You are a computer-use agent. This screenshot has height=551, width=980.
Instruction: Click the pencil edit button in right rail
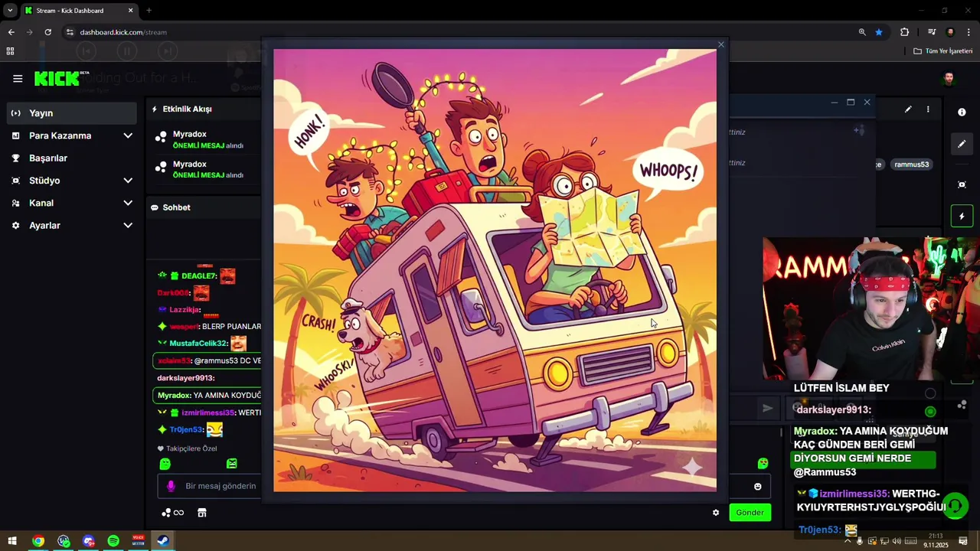coord(962,144)
